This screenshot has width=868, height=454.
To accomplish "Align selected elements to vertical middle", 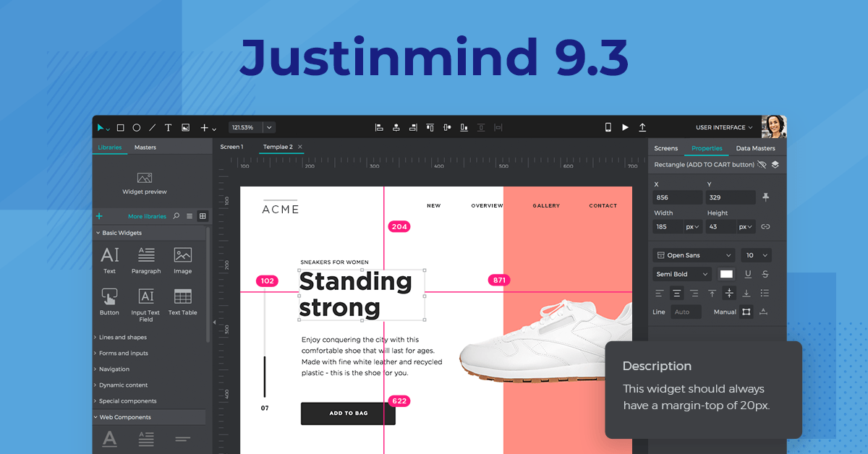I will pyautogui.click(x=447, y=127).
